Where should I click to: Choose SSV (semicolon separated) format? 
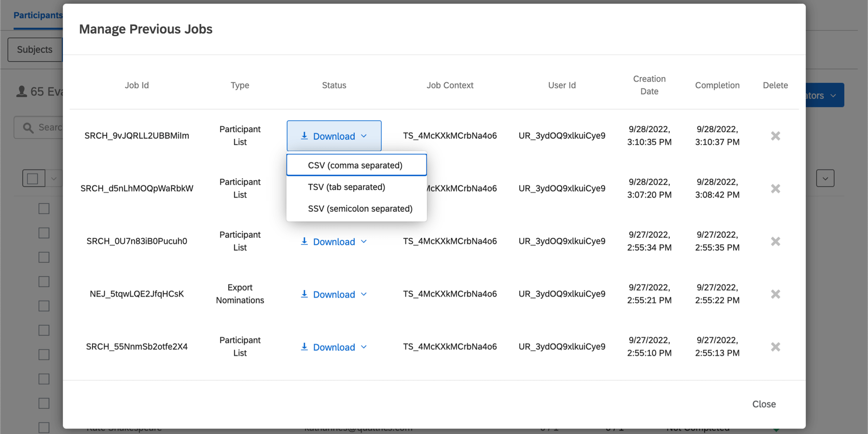[x=360, y=208]
